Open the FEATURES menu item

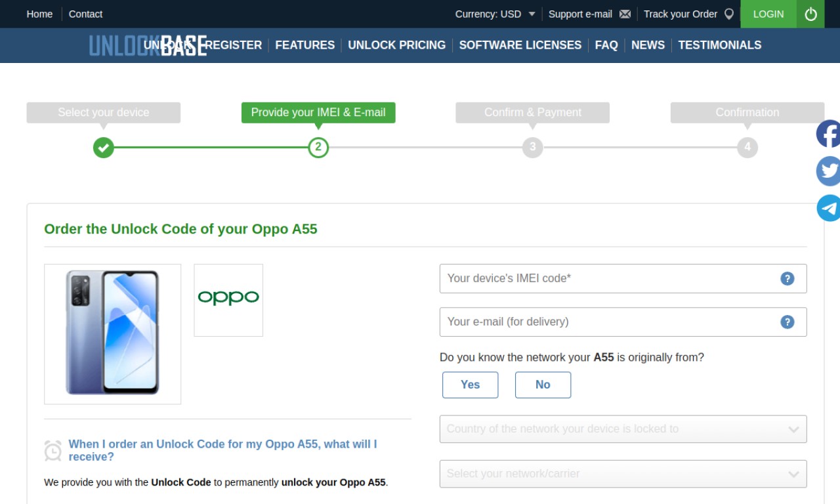coord(305,45)
